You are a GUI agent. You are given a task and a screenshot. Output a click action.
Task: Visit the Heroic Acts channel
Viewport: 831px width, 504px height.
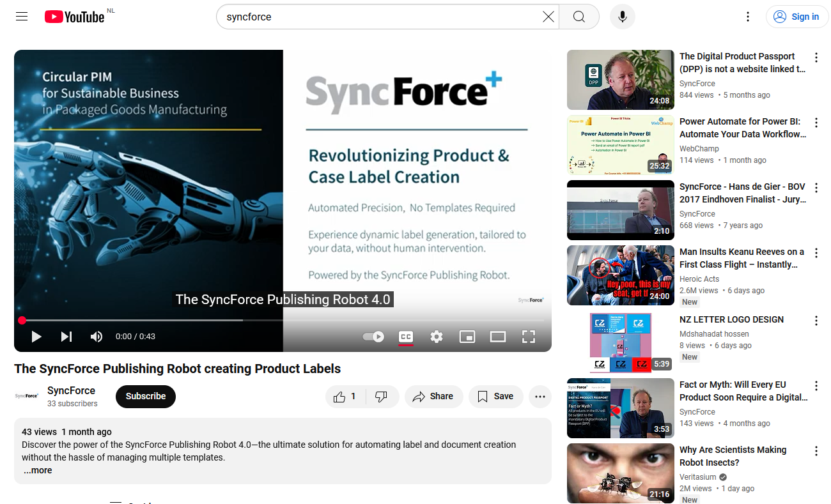click(x=699, y=279)
